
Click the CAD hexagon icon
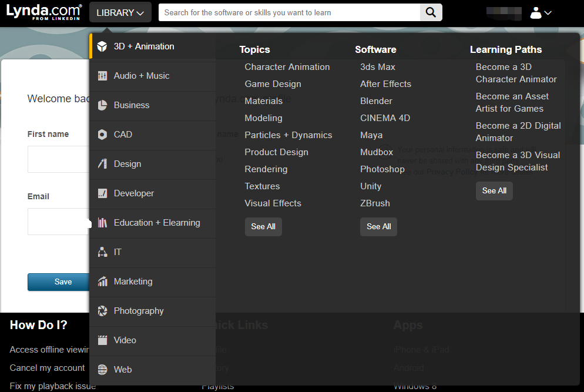[102, 135]
